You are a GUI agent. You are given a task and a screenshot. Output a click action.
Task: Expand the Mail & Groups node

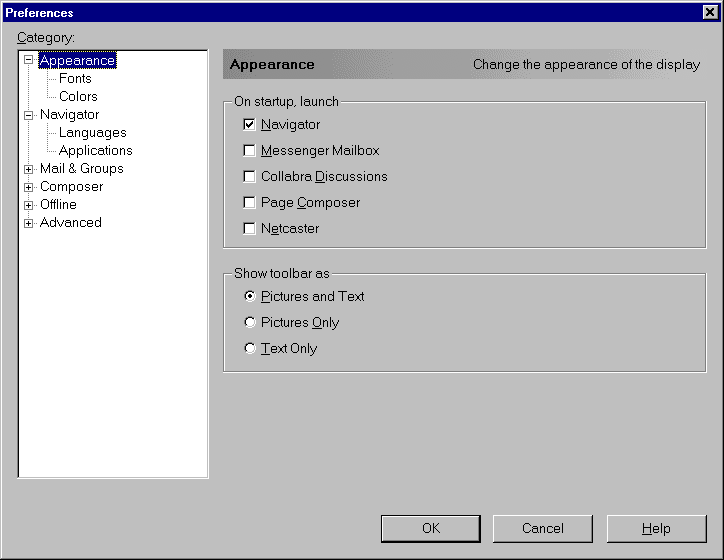[29, 169]
